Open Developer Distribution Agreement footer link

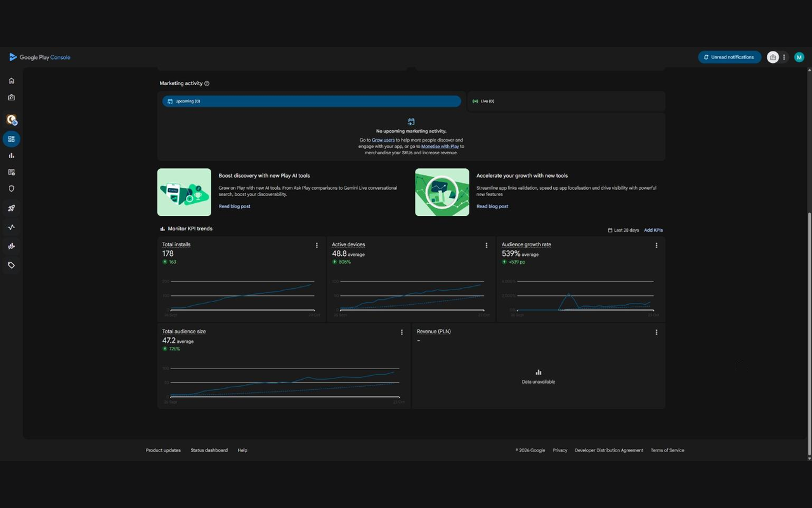coord(609,450)
